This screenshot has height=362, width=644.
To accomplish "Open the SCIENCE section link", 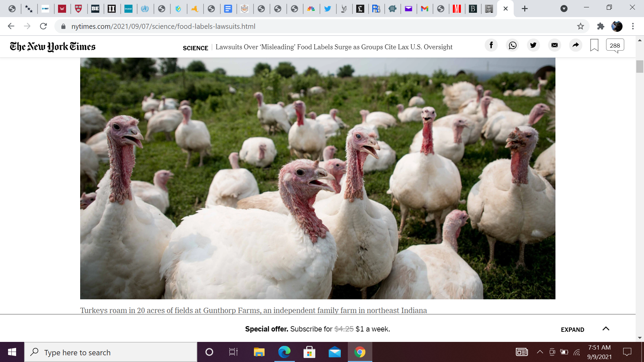I will [195, 48].
